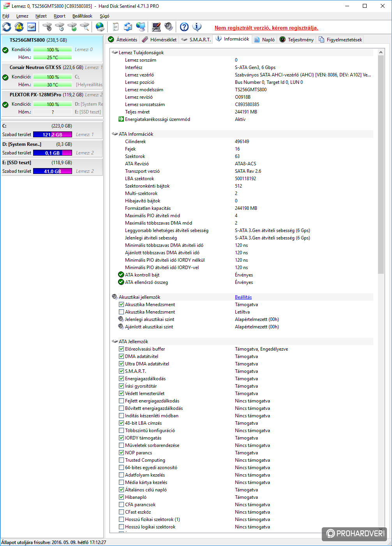The width and height of the screenshot is (392, 546).
Task: Open the surface test magnifier disk icon
Action: (x=85, y=27)
